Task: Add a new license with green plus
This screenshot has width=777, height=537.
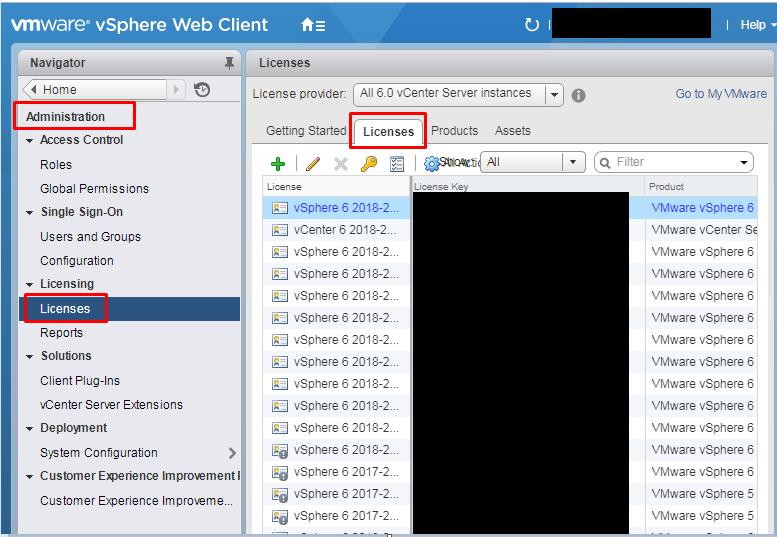Action: [278, 163]
